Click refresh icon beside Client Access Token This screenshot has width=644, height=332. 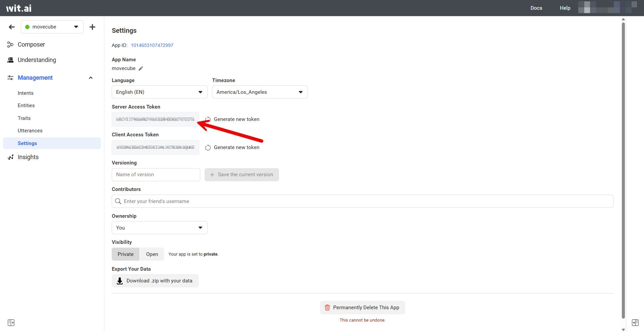pos(208,147)
